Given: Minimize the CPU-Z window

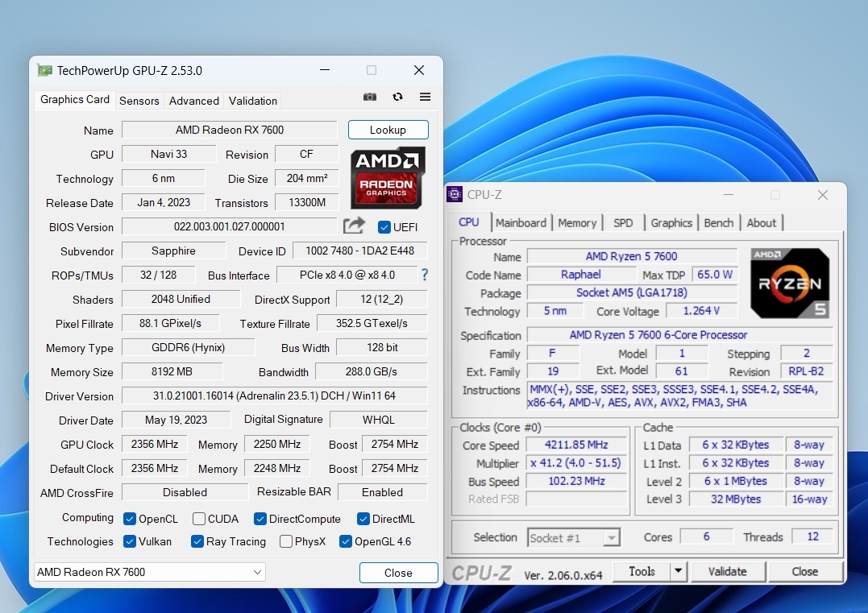Looking at the screenshot, I should click(x=729, y=195).
